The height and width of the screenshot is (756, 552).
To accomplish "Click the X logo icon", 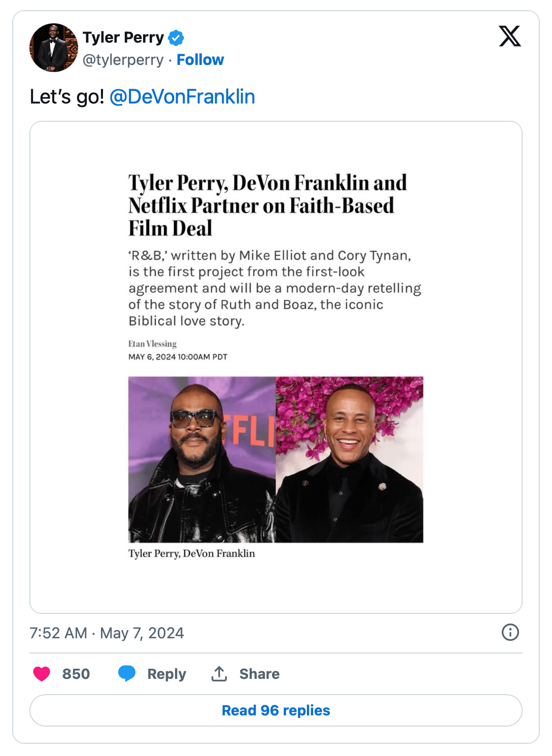I will (509, 37).
